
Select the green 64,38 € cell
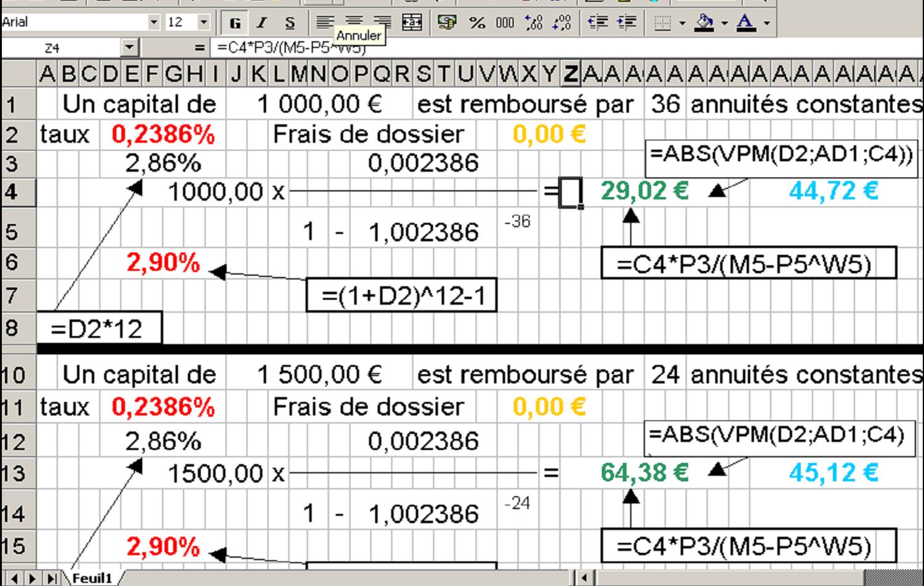(644, 473)
